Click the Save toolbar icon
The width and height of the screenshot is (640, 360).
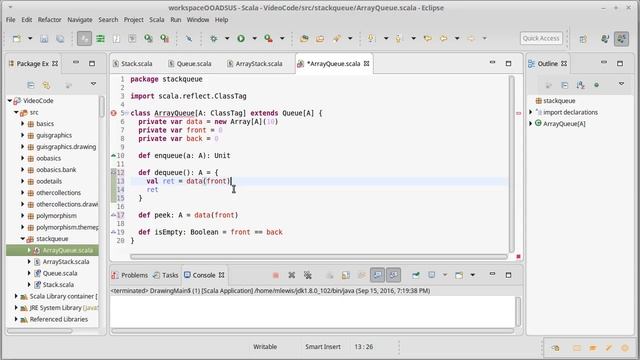tap(44, 39)
